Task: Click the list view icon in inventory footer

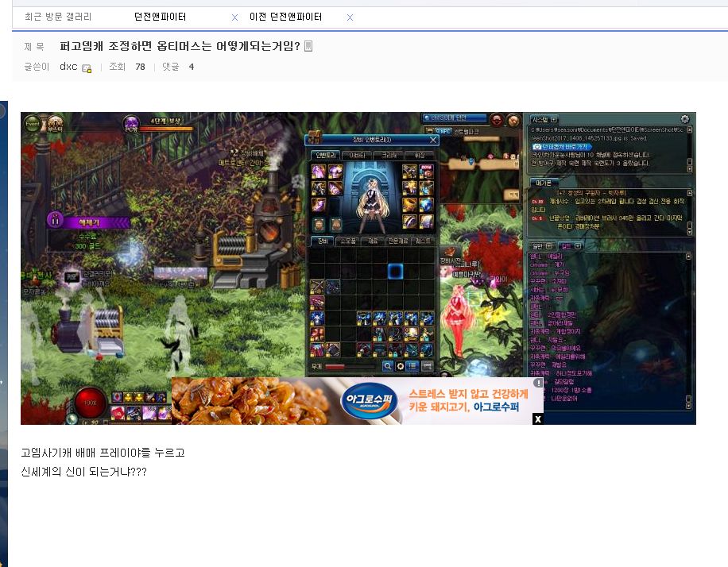Action: (x=412, y=366)
